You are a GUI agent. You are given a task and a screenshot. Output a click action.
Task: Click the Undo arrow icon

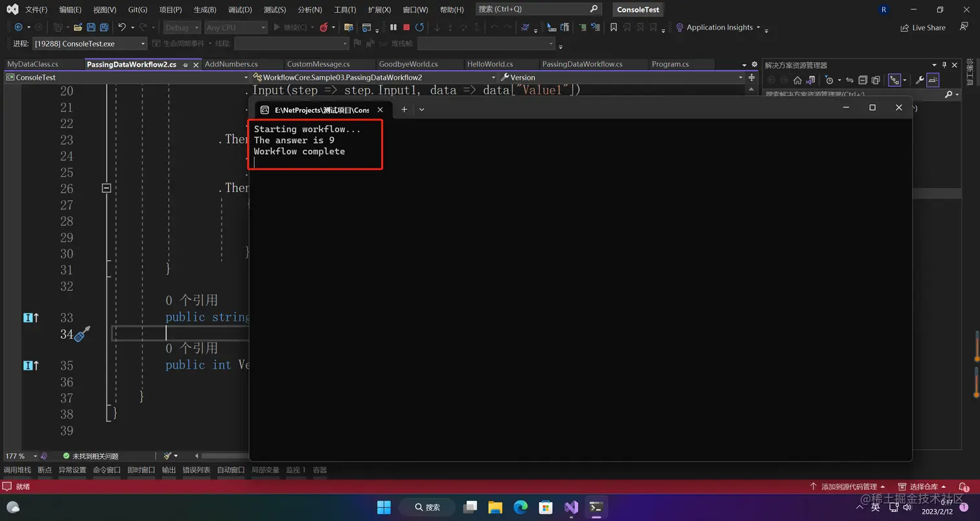pyautogui.click(x=122, y=27)
